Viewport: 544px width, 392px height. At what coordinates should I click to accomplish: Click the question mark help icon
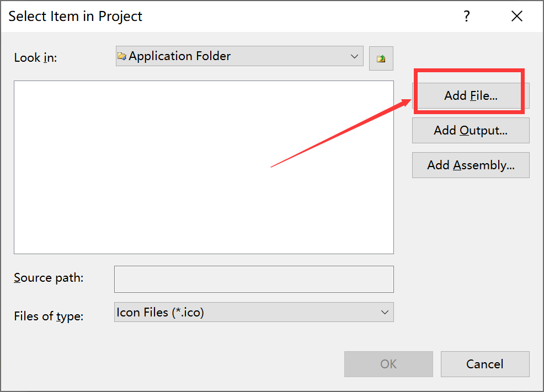pyautogui.click(x=467, y=16)
